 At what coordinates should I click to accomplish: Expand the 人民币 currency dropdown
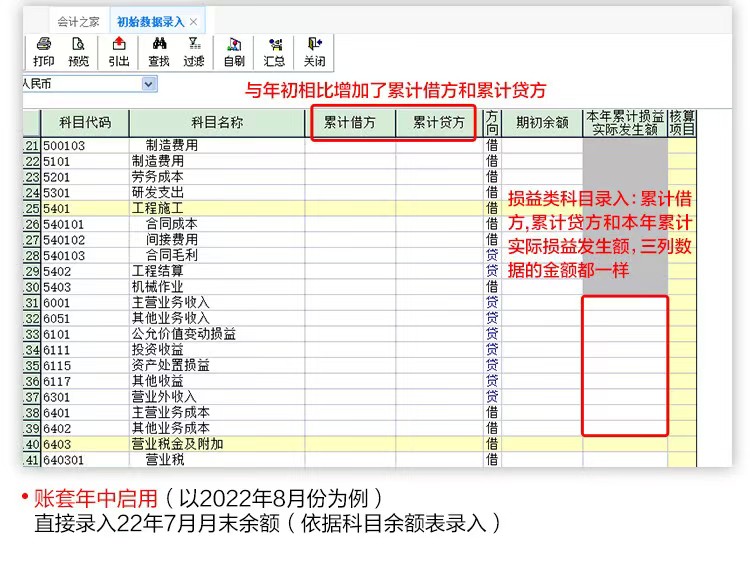(x=149, y=85)
